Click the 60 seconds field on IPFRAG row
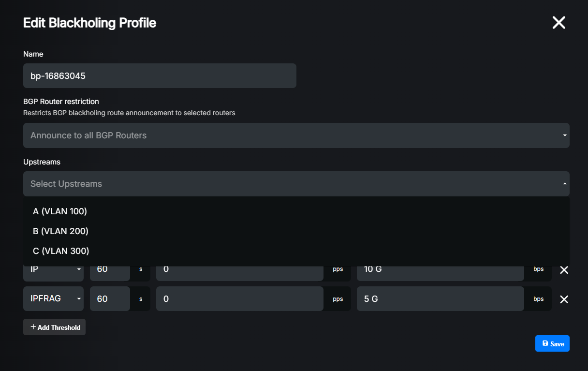Image resolution: width=588 pixels, height=371 pixels. (x=110, y=299)
